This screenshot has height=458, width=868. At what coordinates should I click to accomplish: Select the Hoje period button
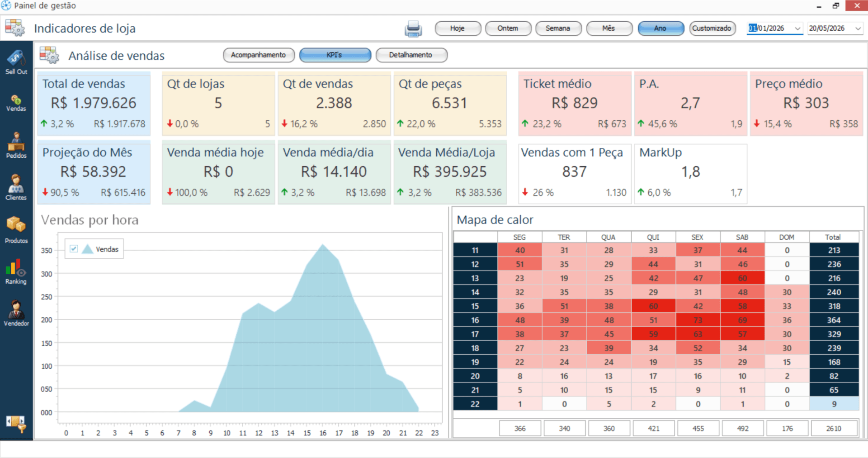click(458, 28)
